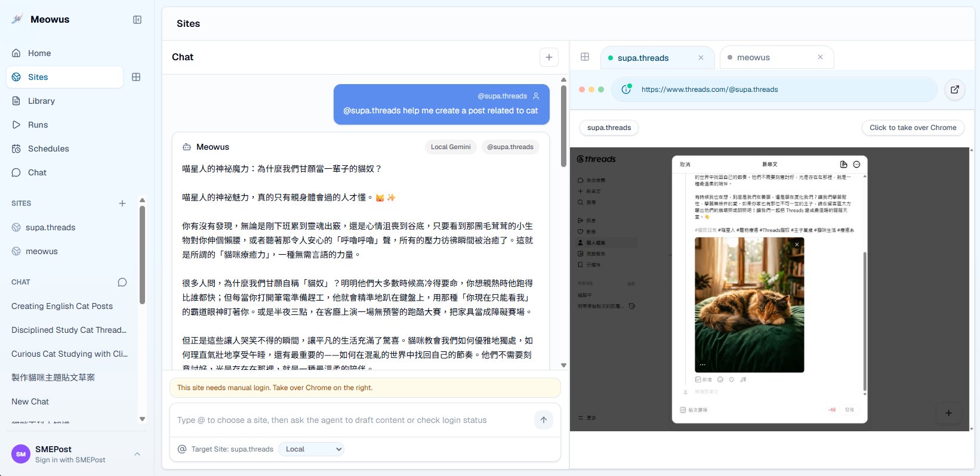Open the grid view icon left of browser tabs
The image size is (980, 476).
(585, 57)
